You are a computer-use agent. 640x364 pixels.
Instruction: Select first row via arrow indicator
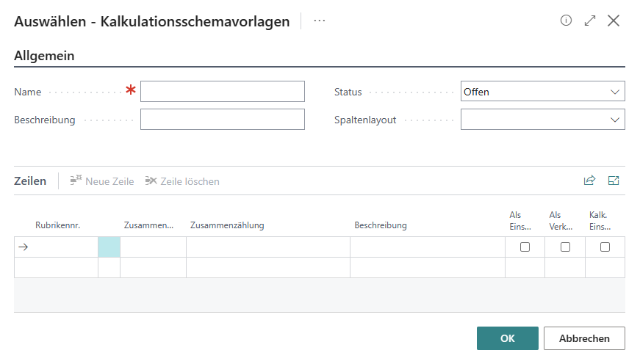24,247
